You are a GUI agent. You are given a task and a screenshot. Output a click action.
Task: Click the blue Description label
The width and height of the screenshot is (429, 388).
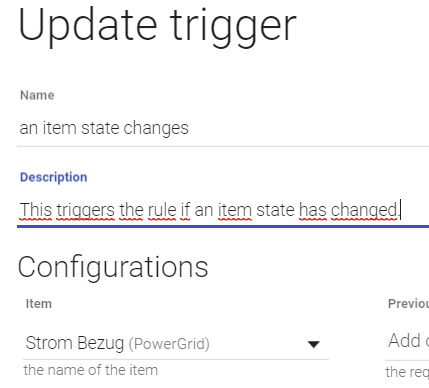click(x=54, y=177)
